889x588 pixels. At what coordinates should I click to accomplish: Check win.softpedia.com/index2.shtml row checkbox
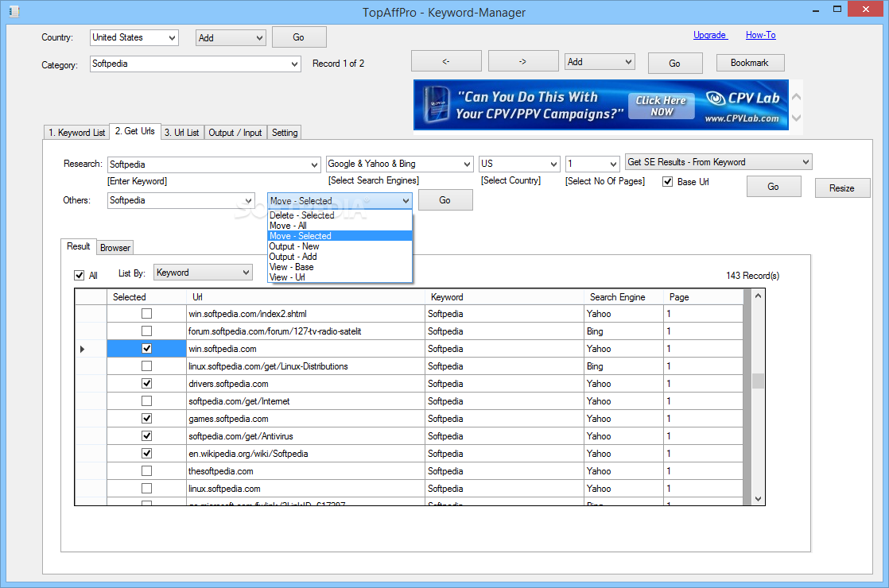[x=147, y=313]
